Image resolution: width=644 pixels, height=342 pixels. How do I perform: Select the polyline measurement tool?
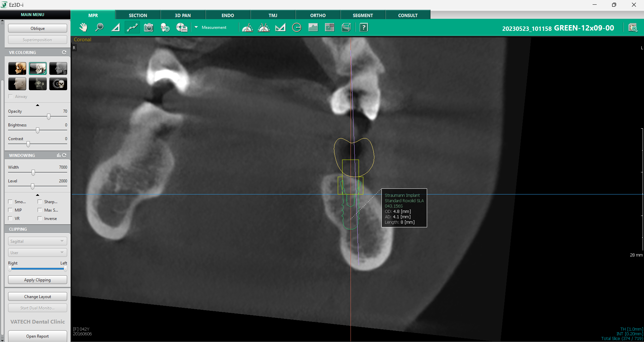click(132, 27)
